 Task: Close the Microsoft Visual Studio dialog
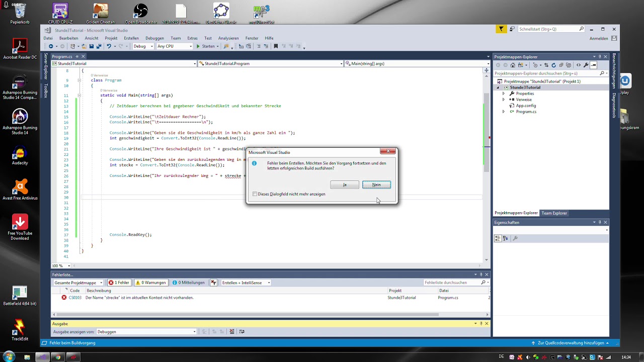pyautogui.click(x=388, y=151)
